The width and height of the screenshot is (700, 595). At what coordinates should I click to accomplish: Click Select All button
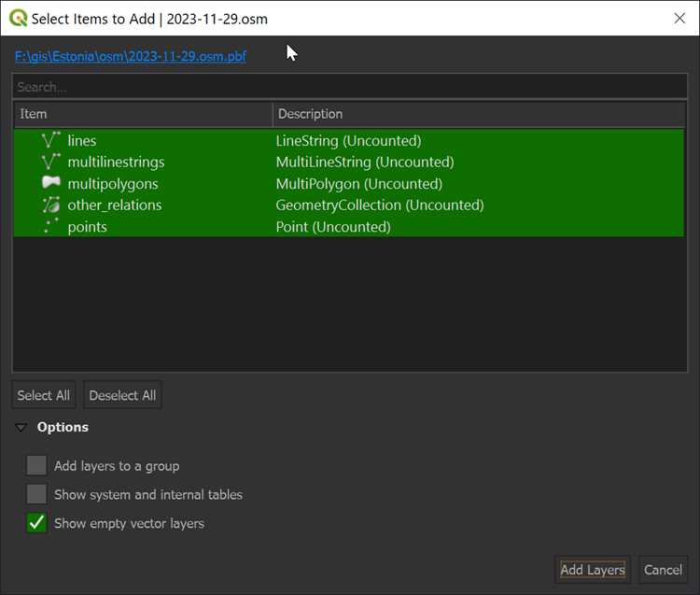43,395
